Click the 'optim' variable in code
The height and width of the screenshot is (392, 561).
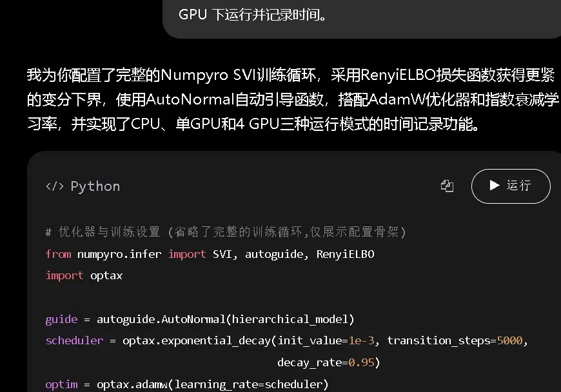(61, 384)
